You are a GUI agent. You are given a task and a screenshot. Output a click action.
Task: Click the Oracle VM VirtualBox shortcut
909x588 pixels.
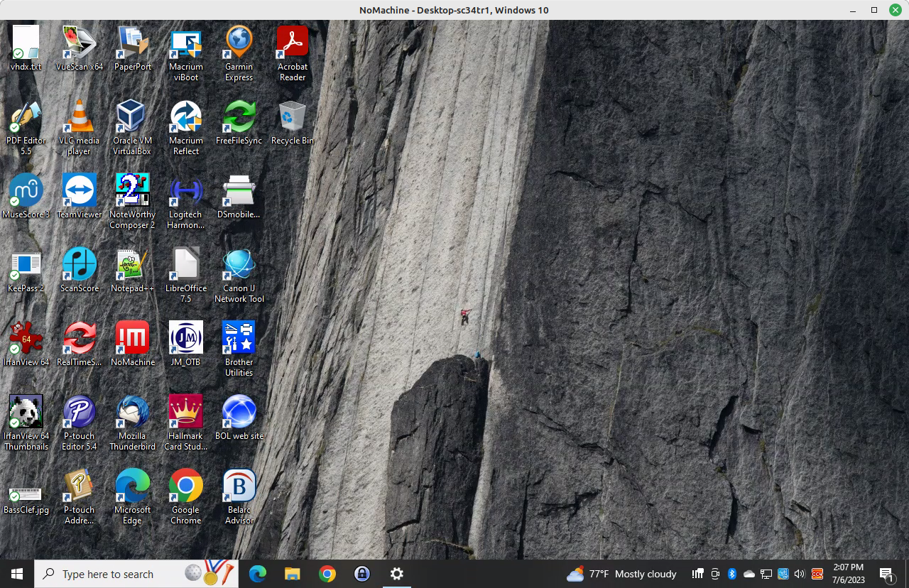point(133,128)
